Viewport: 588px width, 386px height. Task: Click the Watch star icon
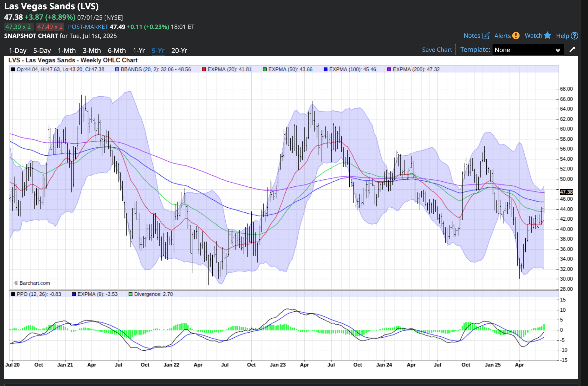pyautogui.click(x=547, y=36)
